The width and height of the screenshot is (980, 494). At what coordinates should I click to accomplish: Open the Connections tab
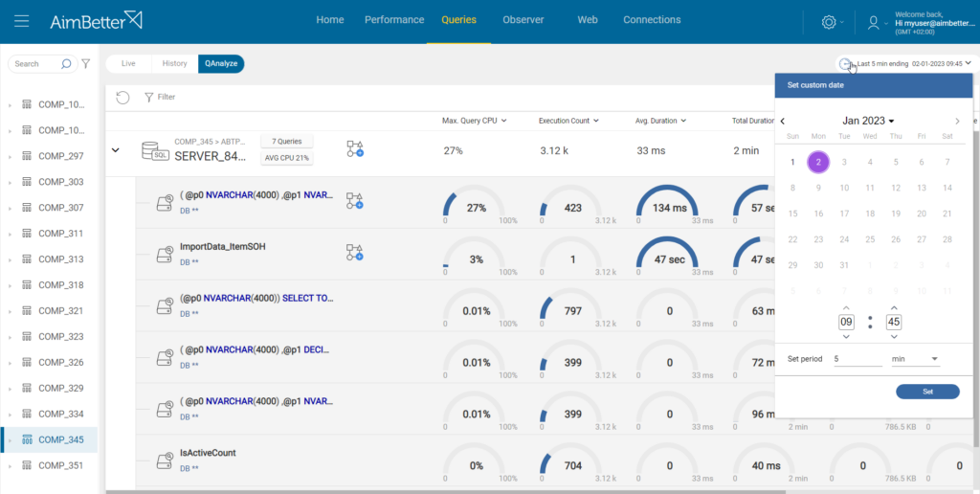[x=652, y=20]
